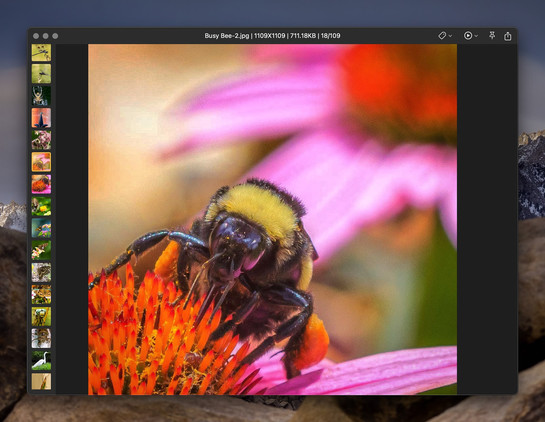Select the white egret thumbnail
The width and height of the screenshot is (545, 422).
(x=41, y=360)
